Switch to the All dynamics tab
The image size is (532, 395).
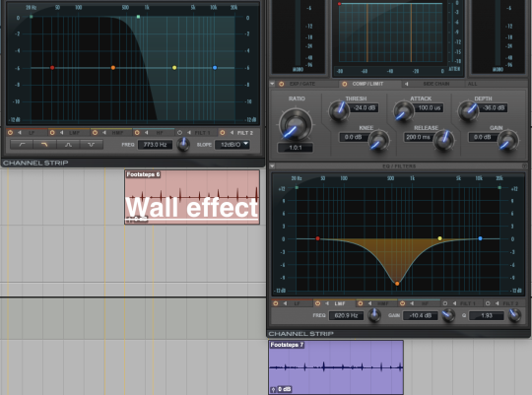[472, 84]
